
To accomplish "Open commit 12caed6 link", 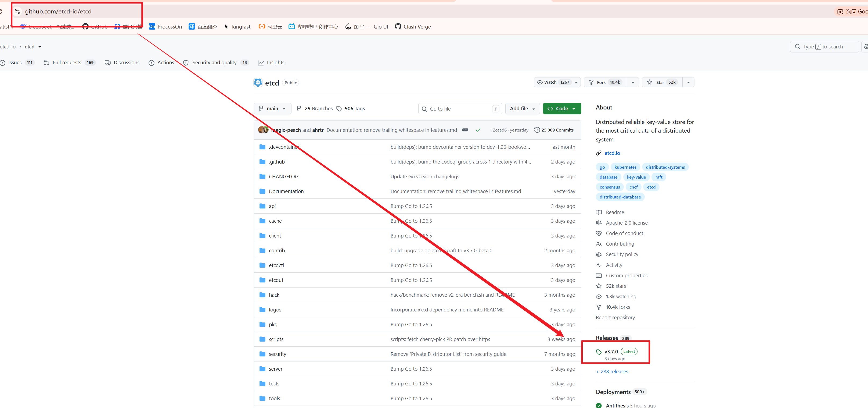I will click(498, 130).
